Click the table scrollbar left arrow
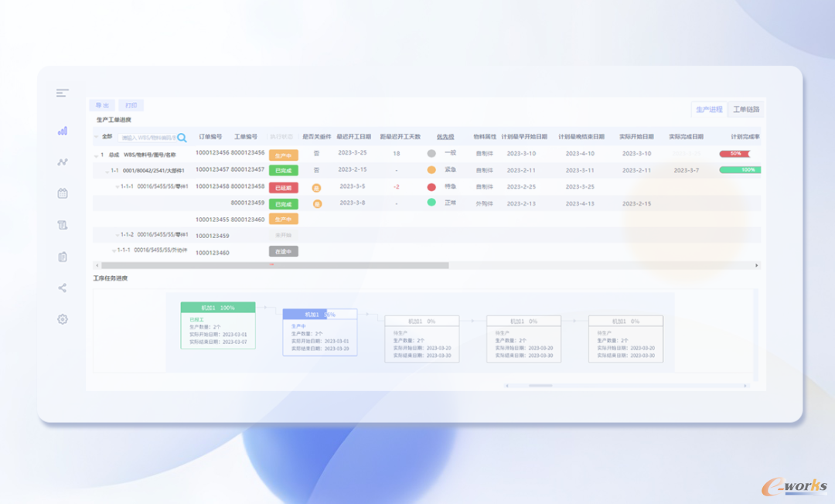The height and width of the screenshot is (504, 835). [x=97, y=265]
